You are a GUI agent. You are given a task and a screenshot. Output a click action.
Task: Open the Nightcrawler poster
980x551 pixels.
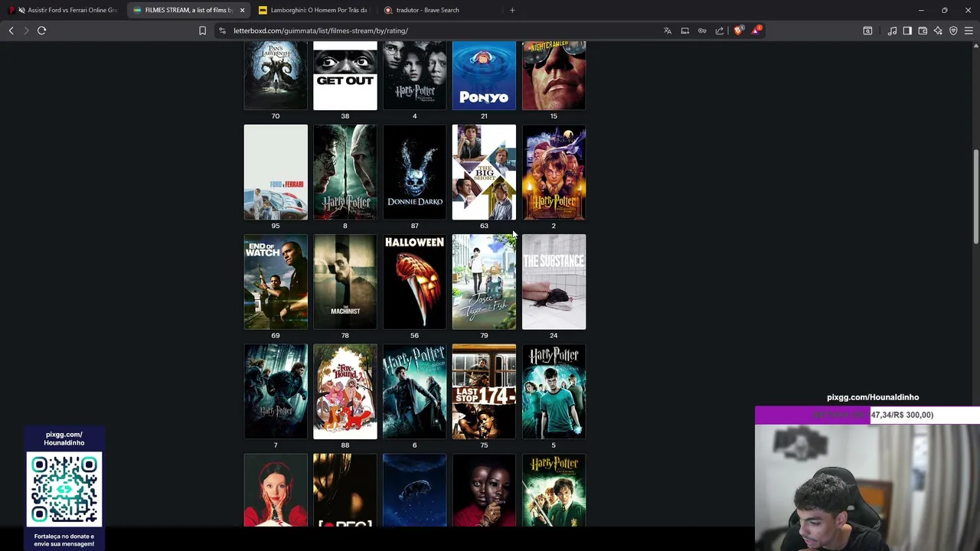(554, 75)
